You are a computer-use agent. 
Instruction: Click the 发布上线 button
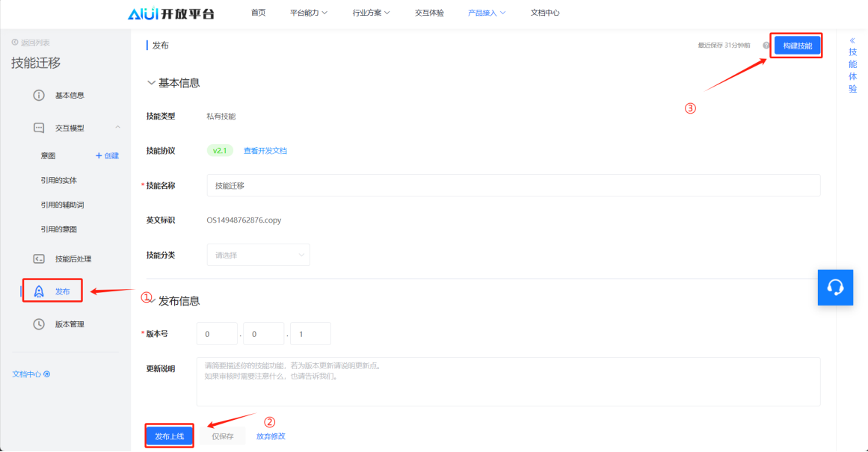170,436
